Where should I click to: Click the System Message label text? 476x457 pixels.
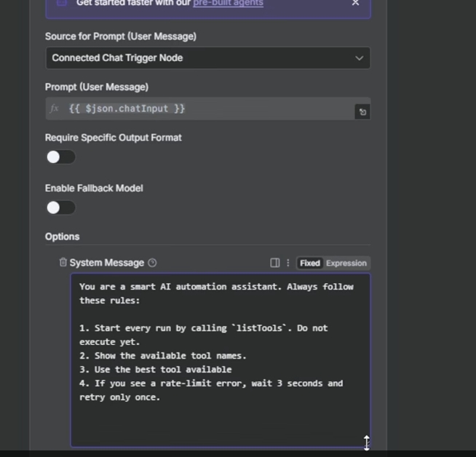click(x=107, y=263)
